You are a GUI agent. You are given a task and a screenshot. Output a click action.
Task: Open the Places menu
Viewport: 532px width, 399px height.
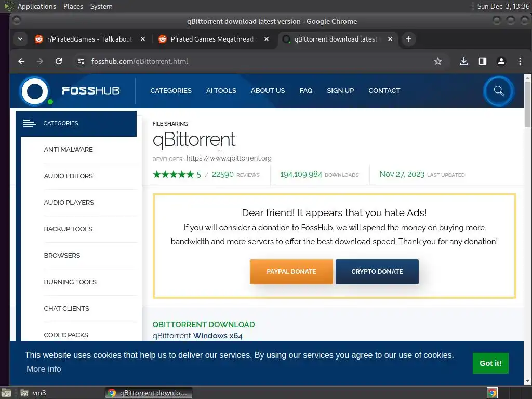tap(73, 6)
